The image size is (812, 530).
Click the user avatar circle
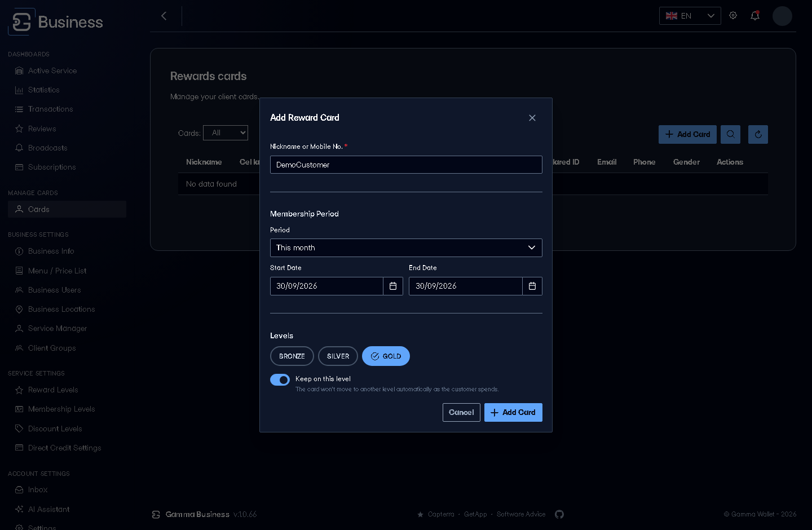tap(782, 16)
